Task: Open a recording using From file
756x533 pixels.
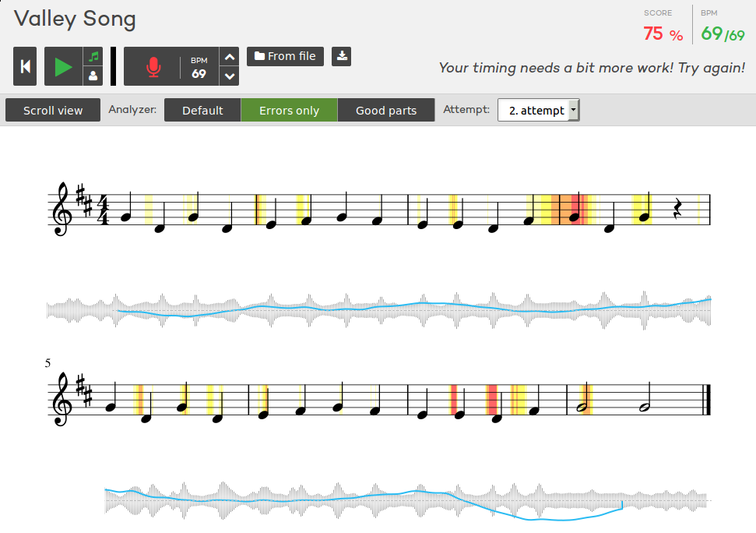Action: point(285,56)
